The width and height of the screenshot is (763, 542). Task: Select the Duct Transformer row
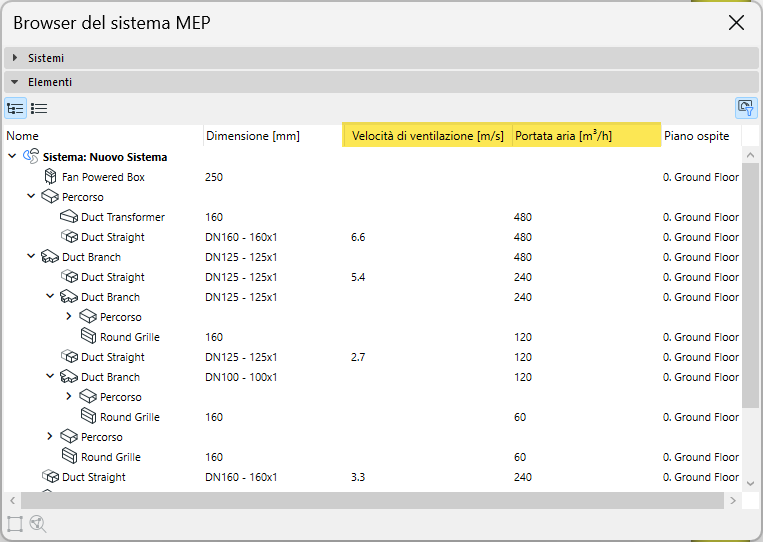tap(122, 217)
